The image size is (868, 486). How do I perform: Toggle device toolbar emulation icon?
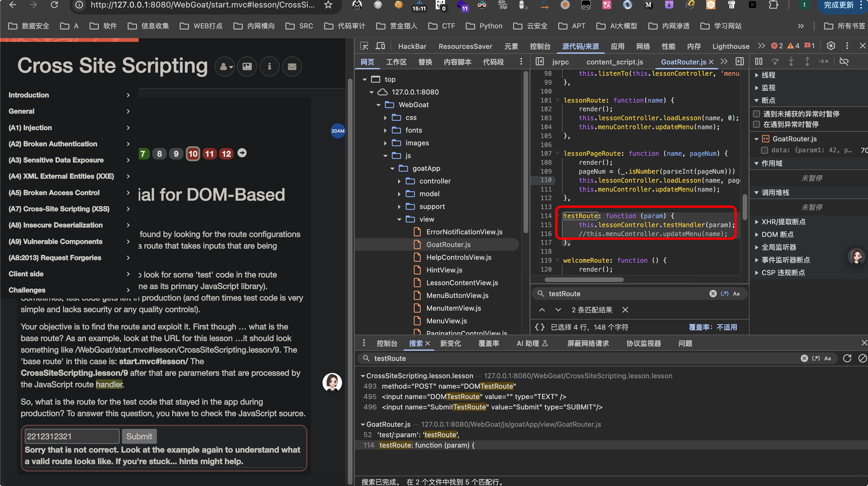[x=380, y=46]
